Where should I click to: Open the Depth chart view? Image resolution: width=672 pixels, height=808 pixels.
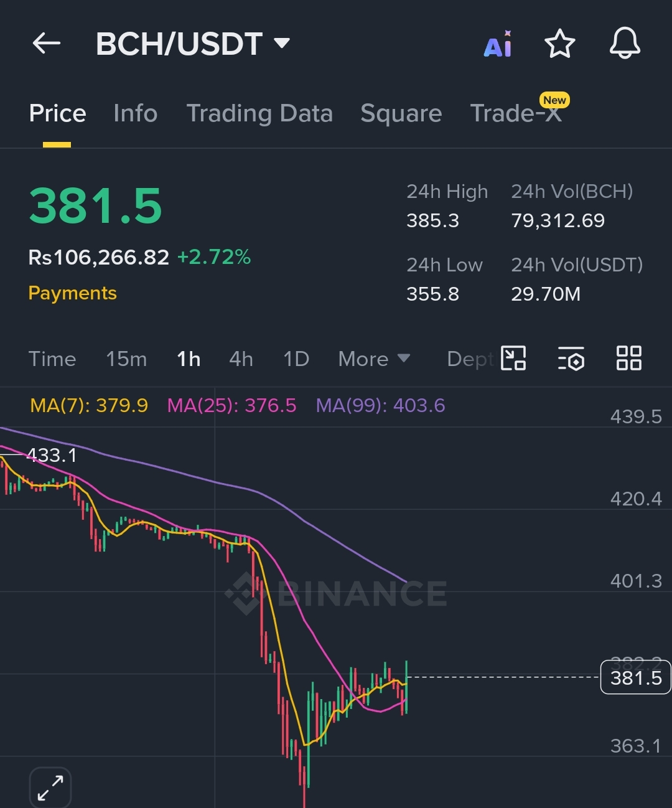(x=470, y=359)
